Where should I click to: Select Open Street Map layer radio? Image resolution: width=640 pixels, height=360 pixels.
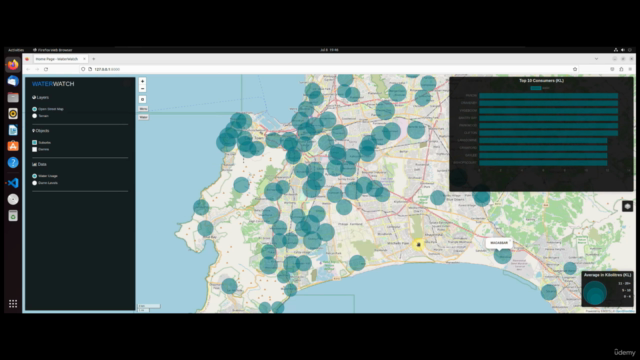34,109
